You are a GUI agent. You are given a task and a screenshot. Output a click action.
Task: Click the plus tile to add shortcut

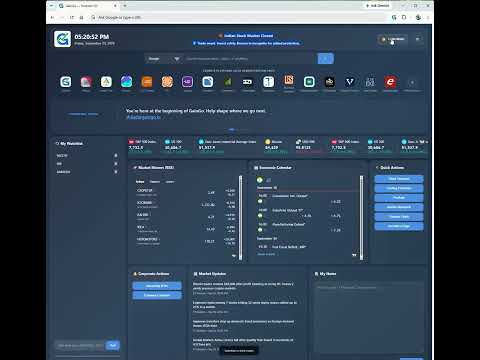412,83
